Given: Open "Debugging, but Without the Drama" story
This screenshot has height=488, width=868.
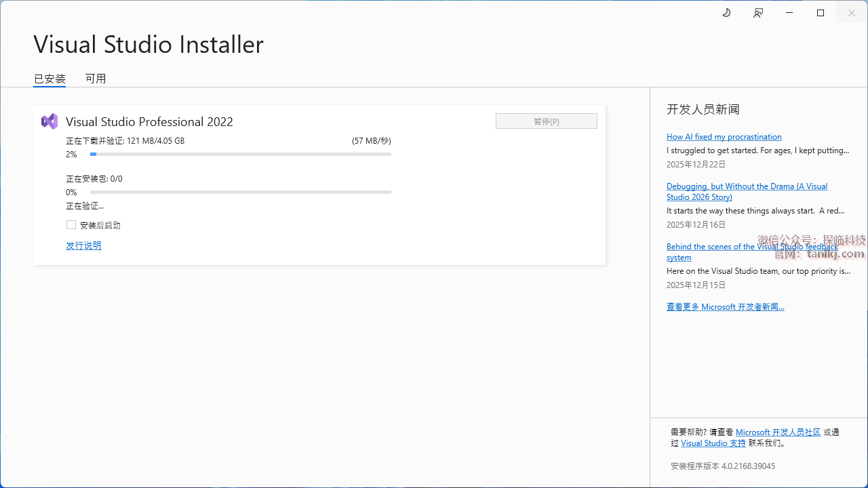Looking at the screenshot, I should (747, 186).
